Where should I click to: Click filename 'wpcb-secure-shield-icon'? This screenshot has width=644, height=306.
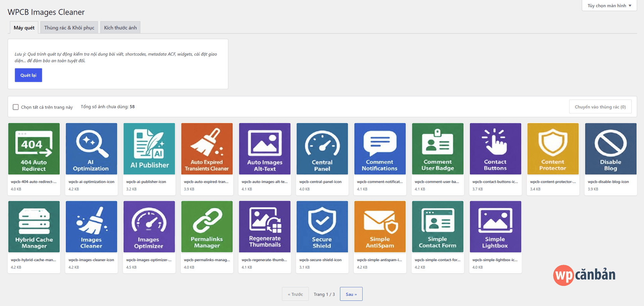click(x=320, y=260)
